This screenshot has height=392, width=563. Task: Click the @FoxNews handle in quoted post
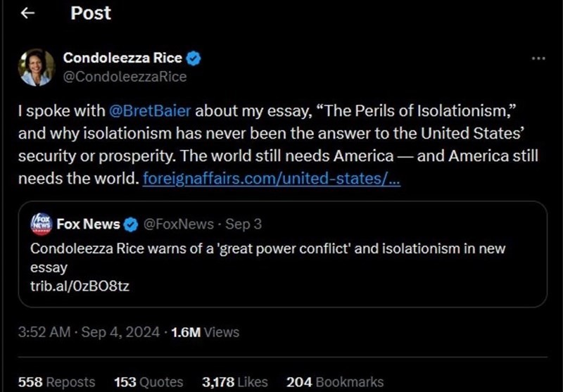pos(178,224)
